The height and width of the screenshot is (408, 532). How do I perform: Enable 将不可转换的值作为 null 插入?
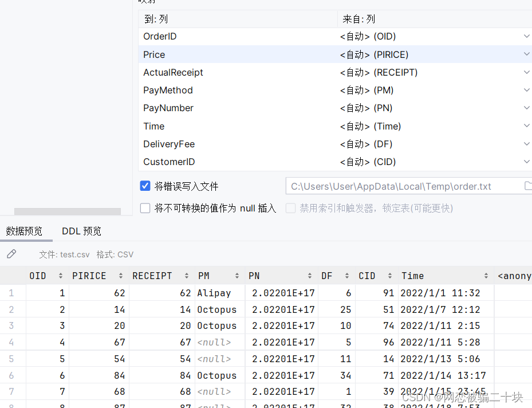tap(145, 208)
